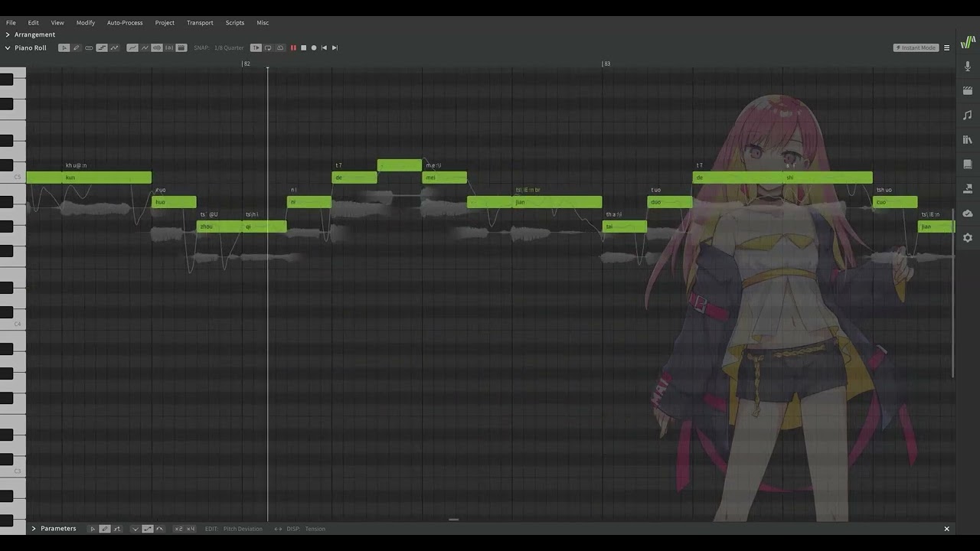Close the Parameters panel with X
980x551 pixels.
pos(946,529)
